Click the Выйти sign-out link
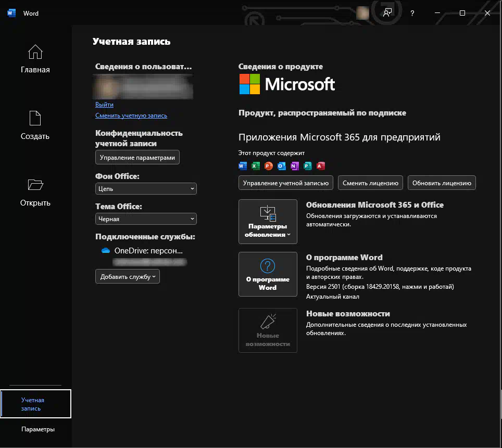 tap(104, 105)
